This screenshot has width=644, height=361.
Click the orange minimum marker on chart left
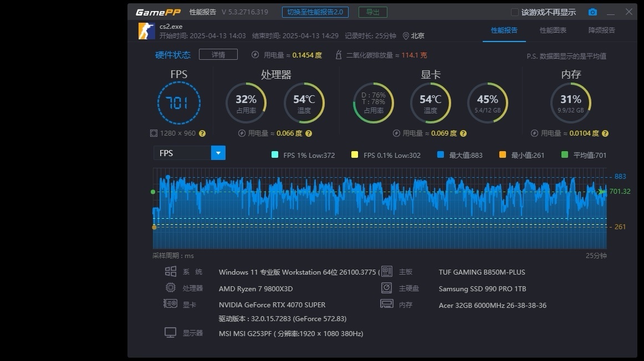(x=154, y=227)
